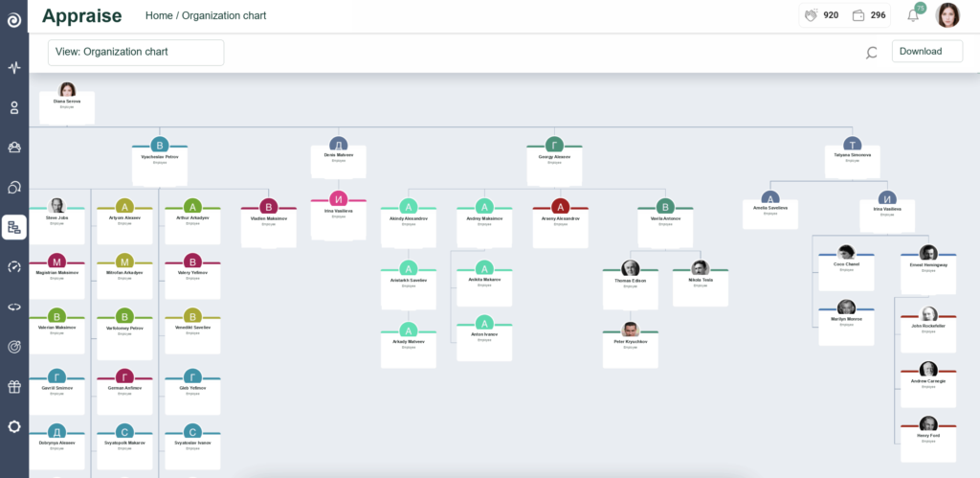Click the Mitrofan Arkadyev name

coord(125,273)
